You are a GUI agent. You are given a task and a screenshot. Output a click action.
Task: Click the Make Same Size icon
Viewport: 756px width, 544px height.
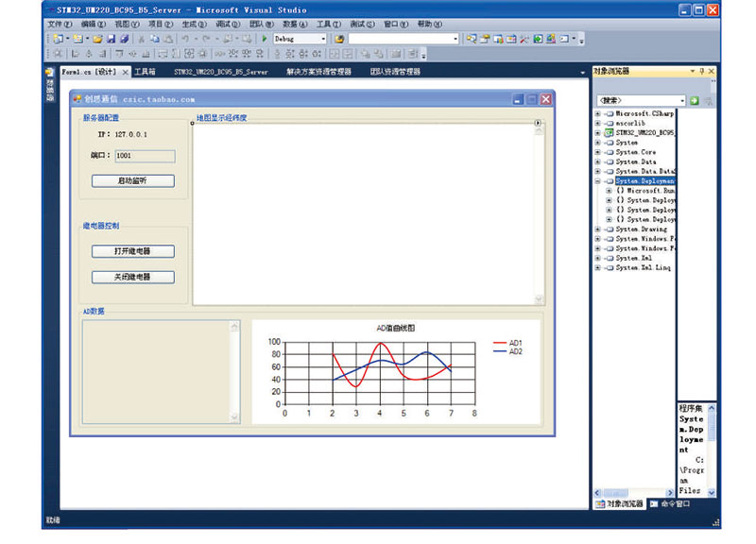click(190, 54)
